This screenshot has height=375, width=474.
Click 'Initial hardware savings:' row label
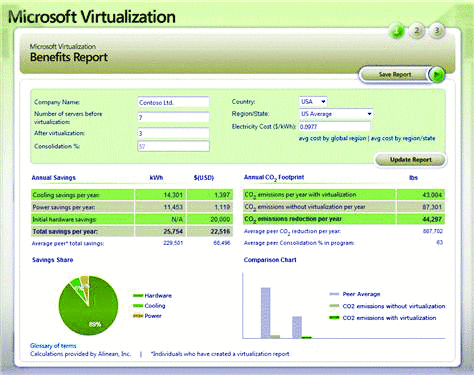[64, 219]
